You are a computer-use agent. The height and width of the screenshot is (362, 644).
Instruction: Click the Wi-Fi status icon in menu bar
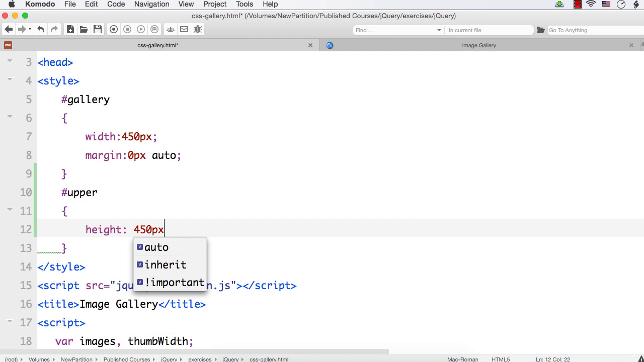click(591, 4)
